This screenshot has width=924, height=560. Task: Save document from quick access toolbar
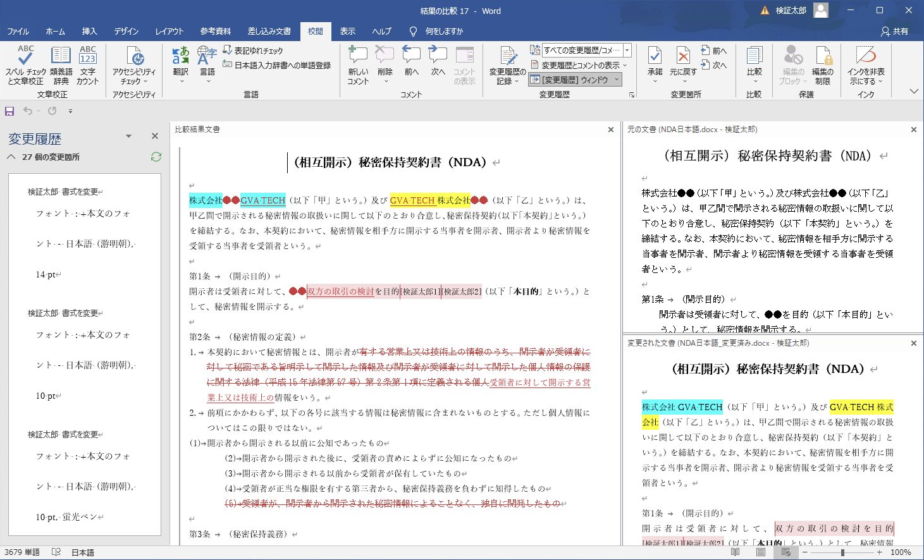click(x=9, y=111)
